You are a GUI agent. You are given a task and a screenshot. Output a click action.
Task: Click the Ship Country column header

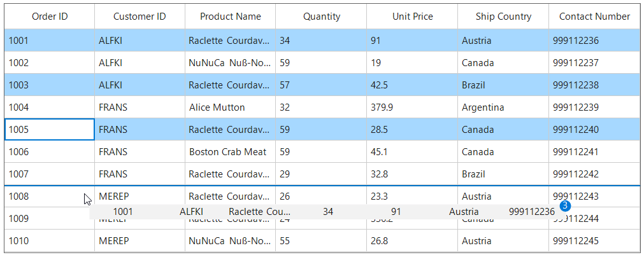point(503,17)
